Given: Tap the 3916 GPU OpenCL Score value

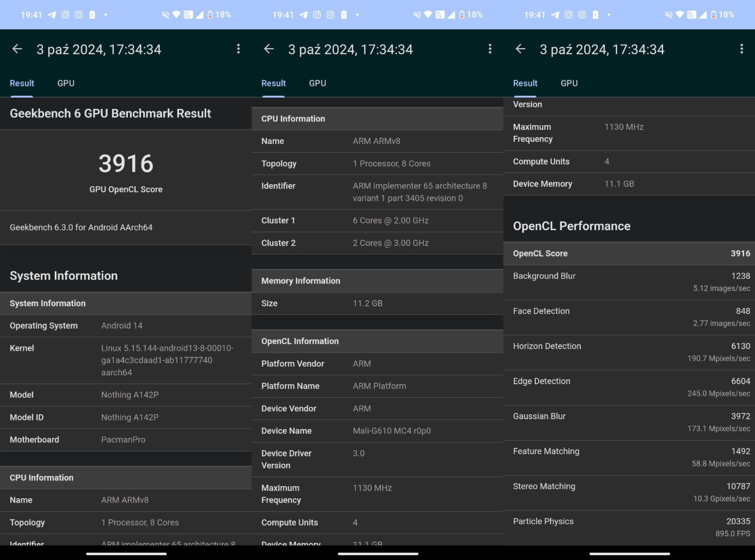Looking at the screenshot, I should [x=126, y=164].
